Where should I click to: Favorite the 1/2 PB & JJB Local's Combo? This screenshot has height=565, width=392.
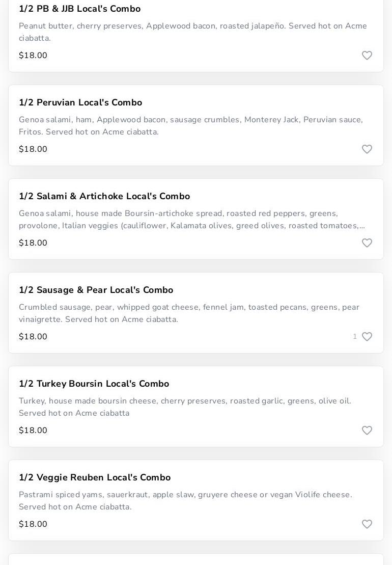(367, 56)
